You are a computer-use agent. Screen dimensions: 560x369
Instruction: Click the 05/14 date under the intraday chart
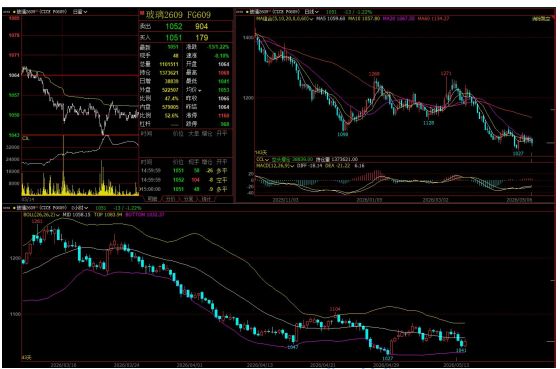pos(28,199)
